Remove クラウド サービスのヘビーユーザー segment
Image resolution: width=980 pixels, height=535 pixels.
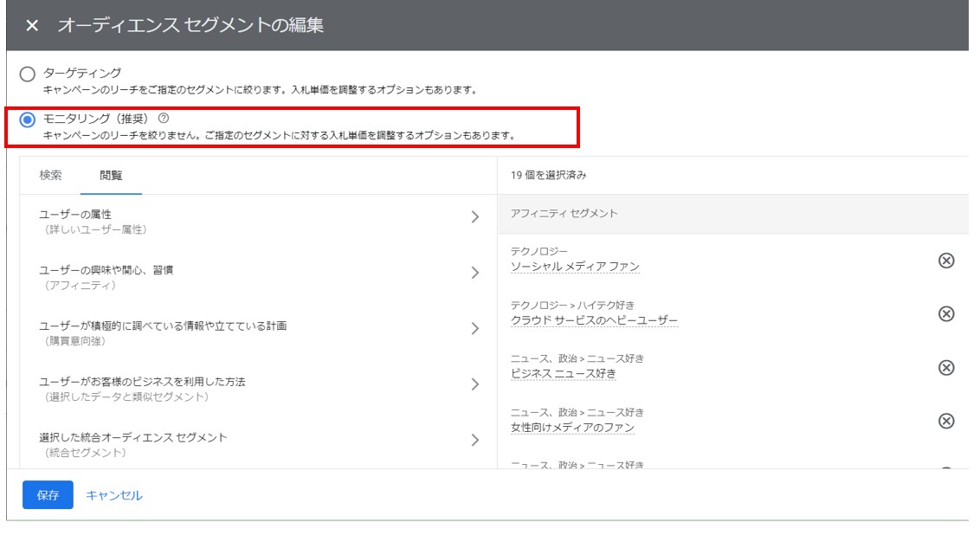pyautogui.click(x=946, y=313)
